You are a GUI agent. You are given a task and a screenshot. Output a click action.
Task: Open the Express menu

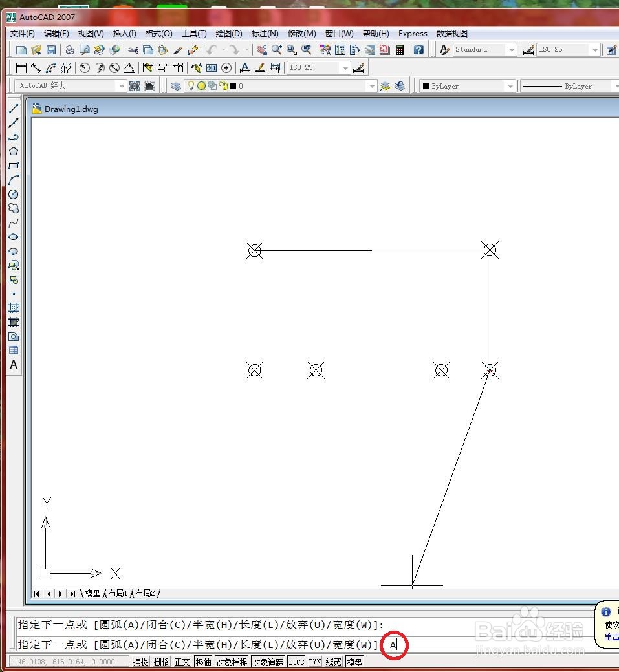click(x=413, y=34)
